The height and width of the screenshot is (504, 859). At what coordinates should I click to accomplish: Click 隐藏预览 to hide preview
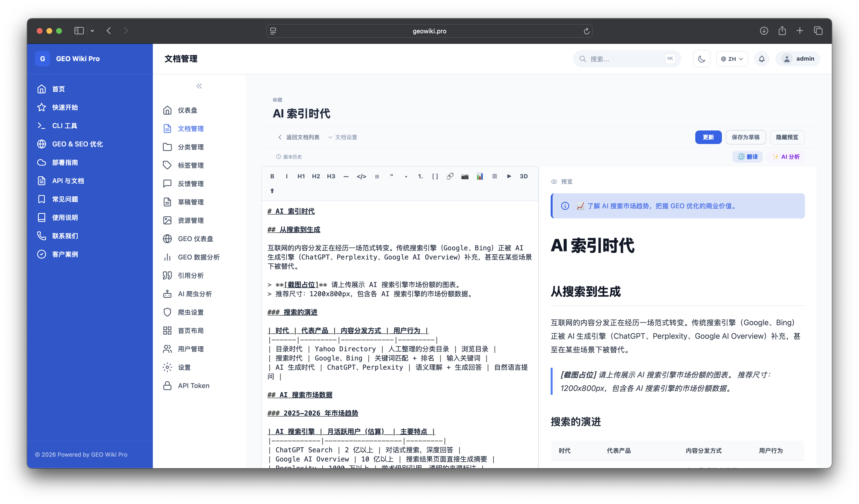[787, 137]
